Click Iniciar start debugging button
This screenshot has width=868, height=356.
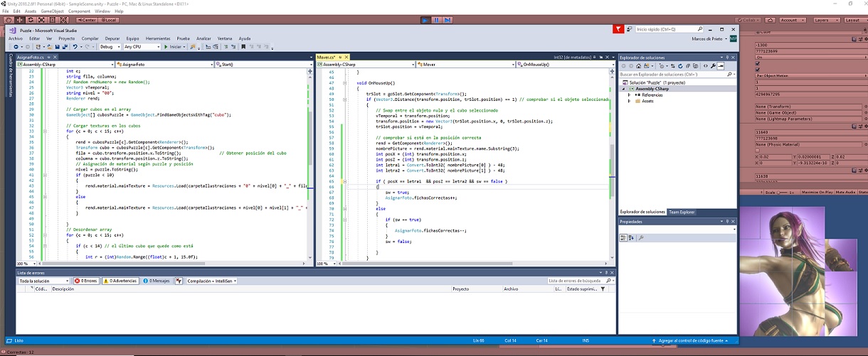pos(174,47)
